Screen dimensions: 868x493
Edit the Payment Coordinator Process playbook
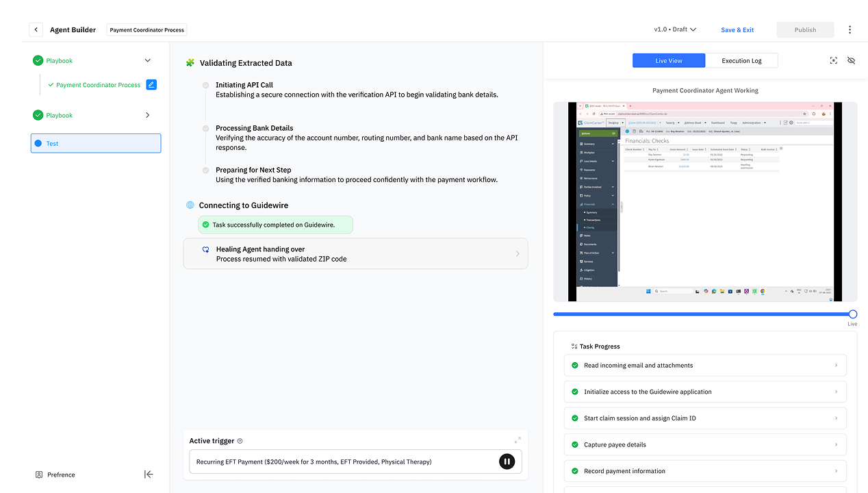[x=152, y=85]
